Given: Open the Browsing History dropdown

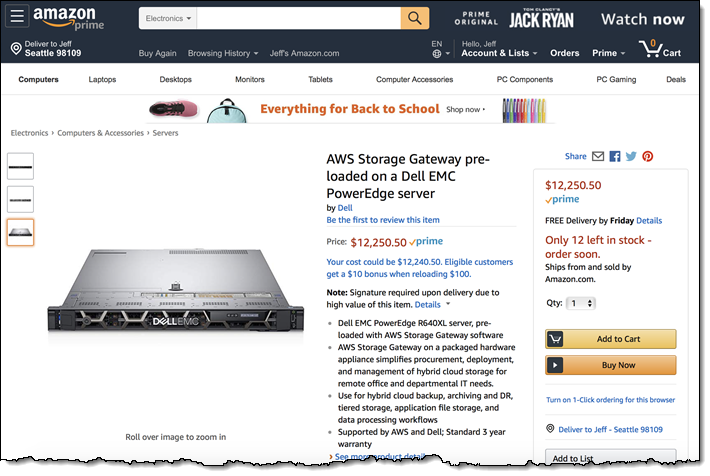Looking at the screenshot, I should click(223, 53).
